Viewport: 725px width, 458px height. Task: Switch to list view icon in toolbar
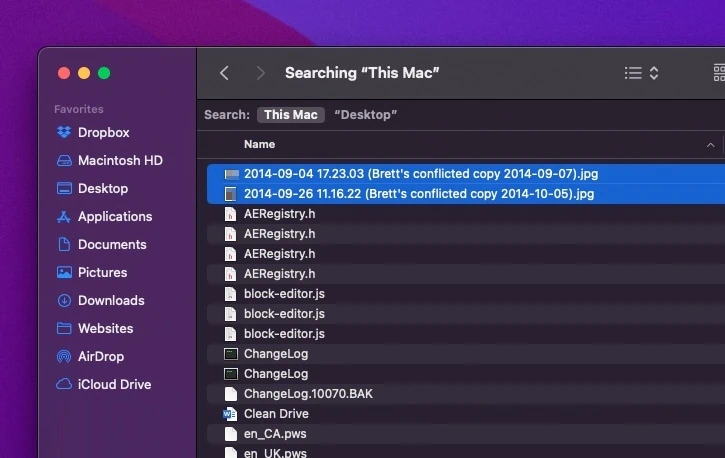click(633, 73)
